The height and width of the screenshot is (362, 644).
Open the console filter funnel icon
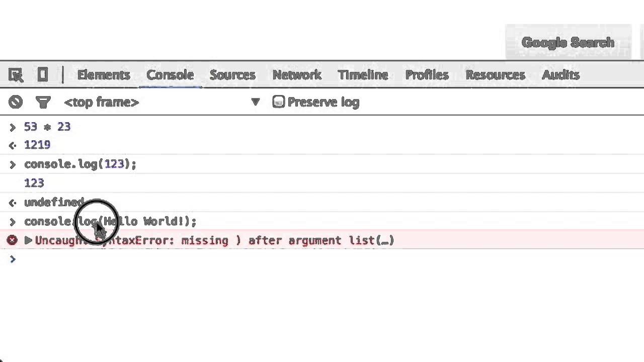[43, 103]
